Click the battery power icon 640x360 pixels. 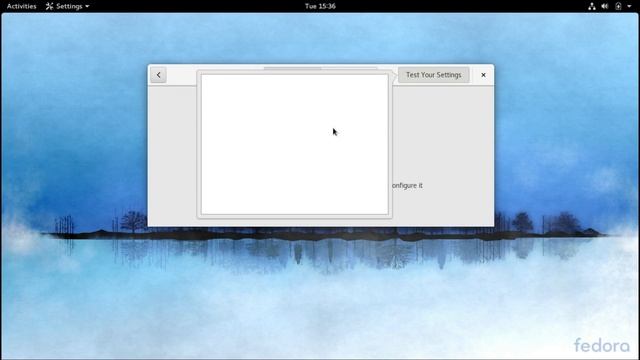[618, 6]
